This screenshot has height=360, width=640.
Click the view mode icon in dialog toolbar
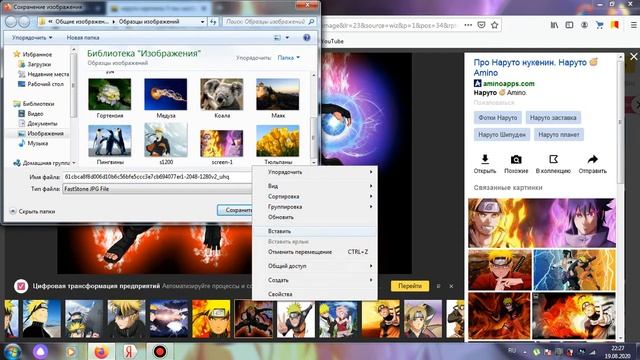click(x=278, y=38)
